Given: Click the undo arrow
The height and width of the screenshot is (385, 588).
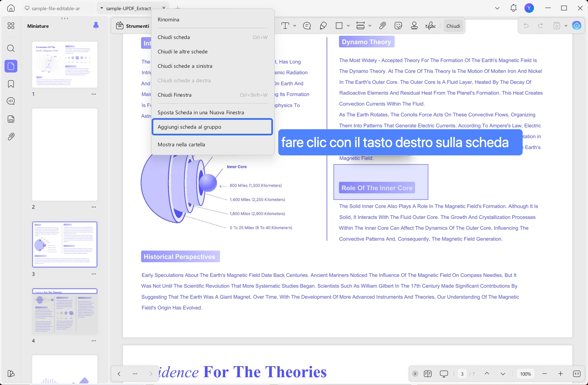Looking at the screenshot, I should coord(526,26).
